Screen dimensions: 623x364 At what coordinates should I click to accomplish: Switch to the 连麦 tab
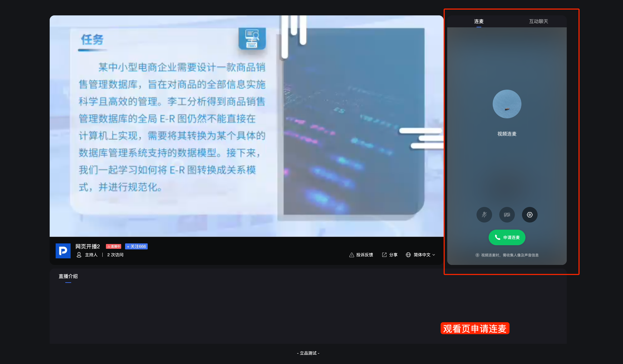[479, 22]
